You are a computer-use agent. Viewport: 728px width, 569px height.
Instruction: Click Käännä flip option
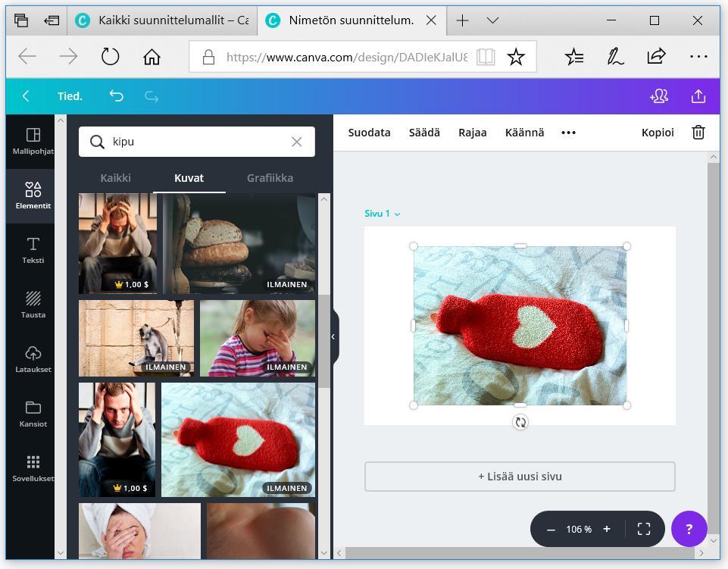coord(524,133)
